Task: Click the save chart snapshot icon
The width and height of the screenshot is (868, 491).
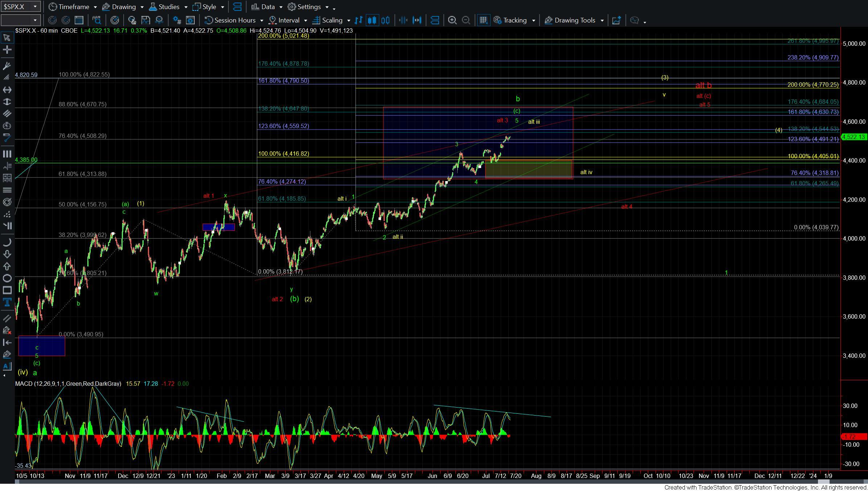Action: [x=145, y=20]
